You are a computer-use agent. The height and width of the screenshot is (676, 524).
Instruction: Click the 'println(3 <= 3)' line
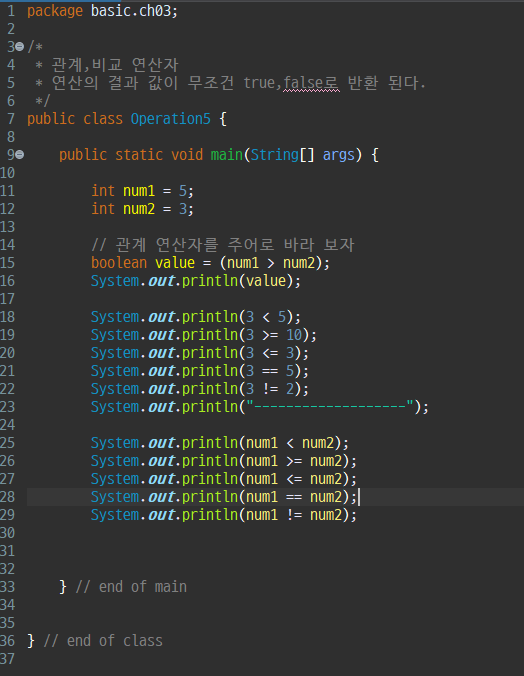pyautogui.click(x=200, y=353)
